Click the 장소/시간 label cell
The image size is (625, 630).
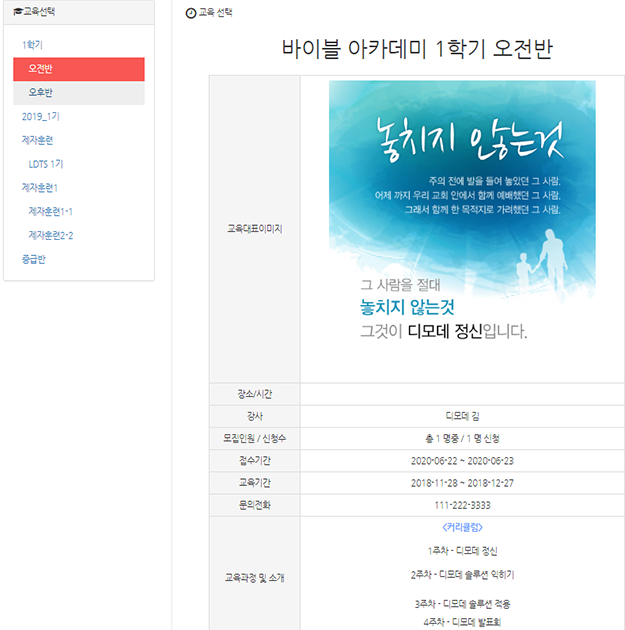coord(255,394)
